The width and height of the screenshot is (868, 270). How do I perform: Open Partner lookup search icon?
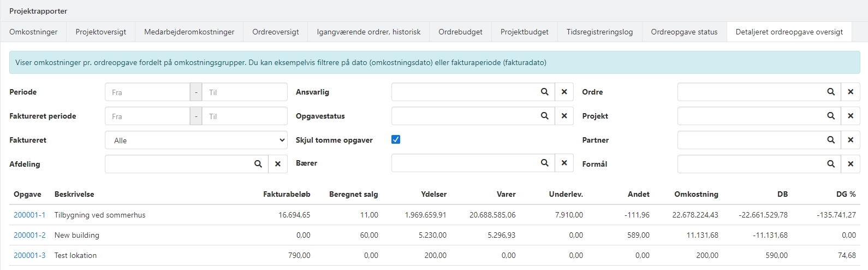pyautogui.click(x=831, y=140)
